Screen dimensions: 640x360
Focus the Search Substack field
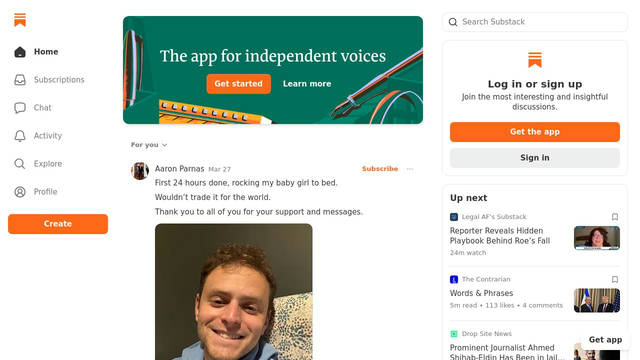(535, 22)
